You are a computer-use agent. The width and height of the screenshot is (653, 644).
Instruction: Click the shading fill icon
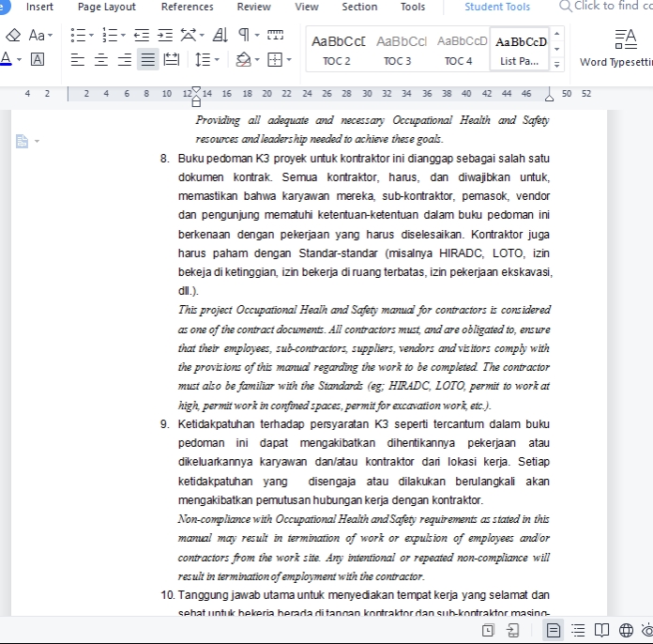[244, 59]
